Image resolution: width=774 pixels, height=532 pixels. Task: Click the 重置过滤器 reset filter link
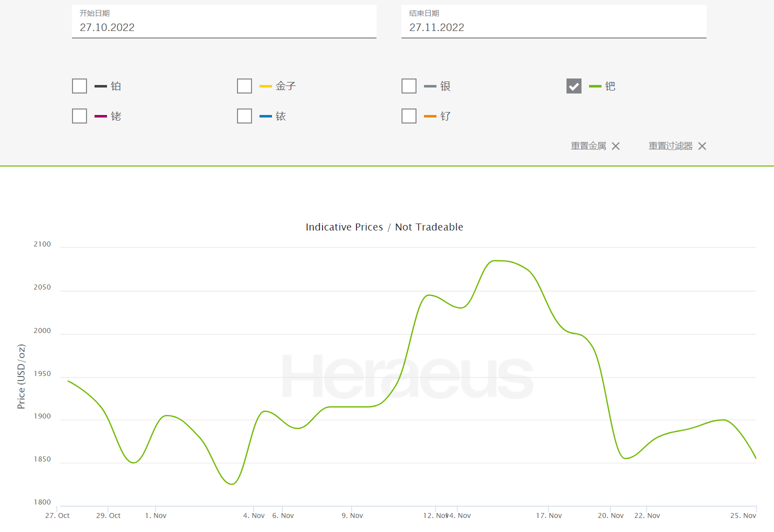coord(670,146)
